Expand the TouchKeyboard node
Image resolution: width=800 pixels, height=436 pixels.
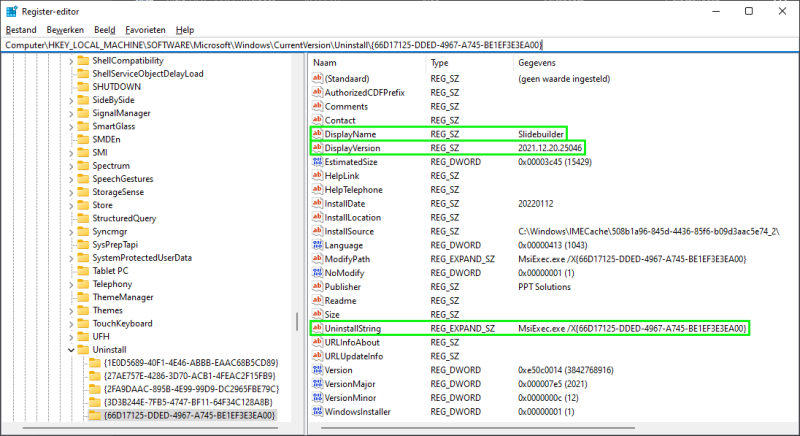(x=71, y=324)
